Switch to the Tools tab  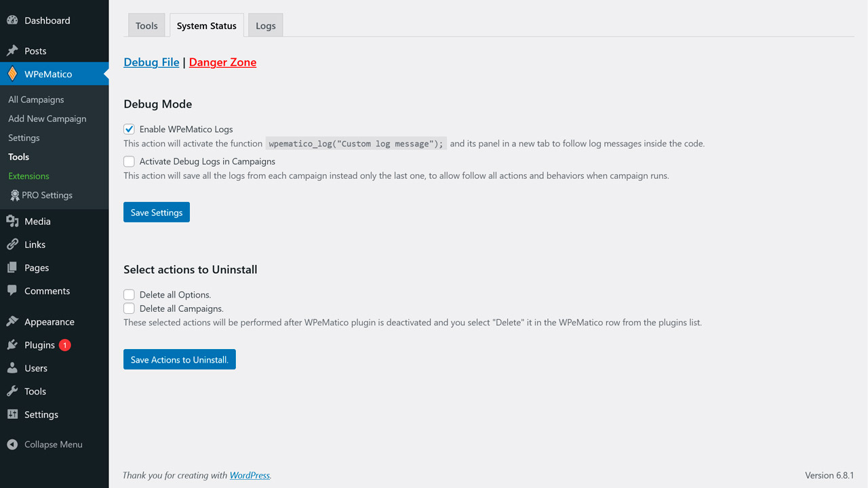click(x=146, y=26)
